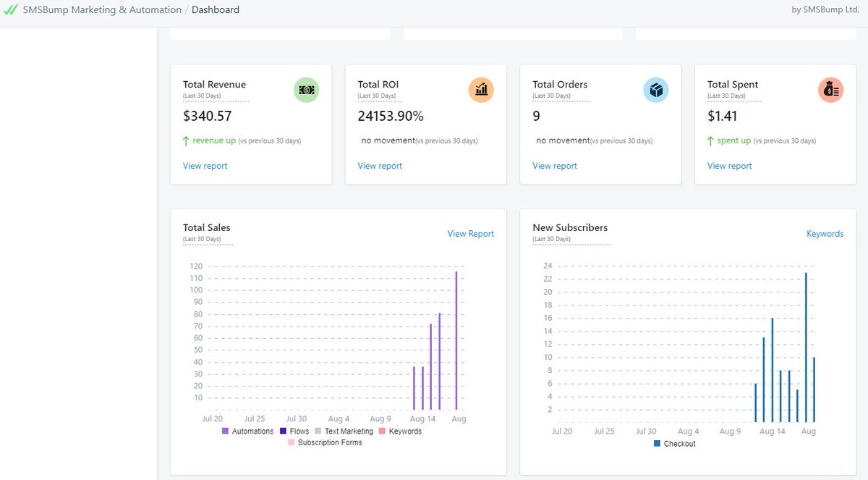Click the green revenue up arrow

coord(187,140)
